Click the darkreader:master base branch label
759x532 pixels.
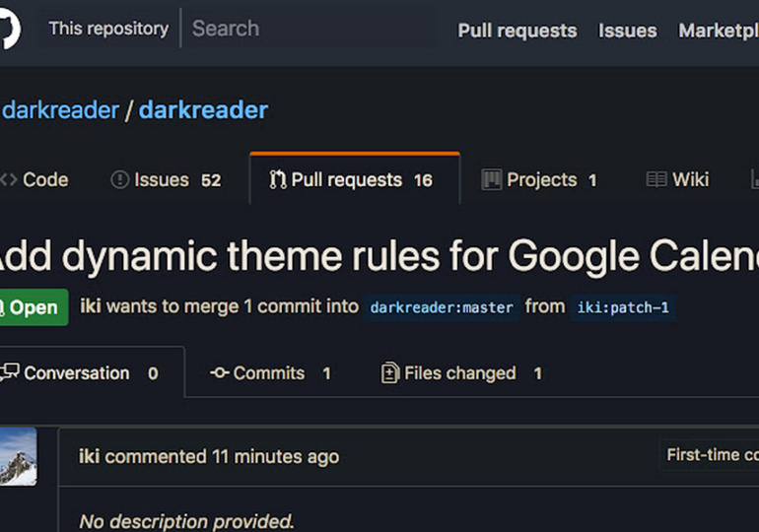tap(442, 307)
